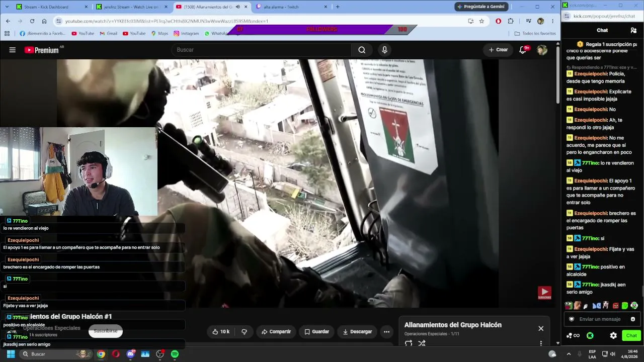Download the video with Descargar
Viewport: 644px width, 362px height.
click(x=357, y=331)
